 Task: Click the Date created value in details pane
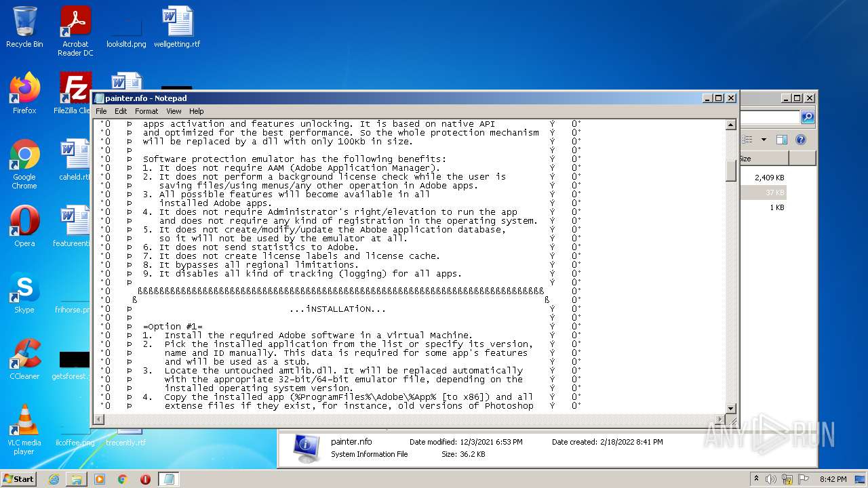pos(631,442)
